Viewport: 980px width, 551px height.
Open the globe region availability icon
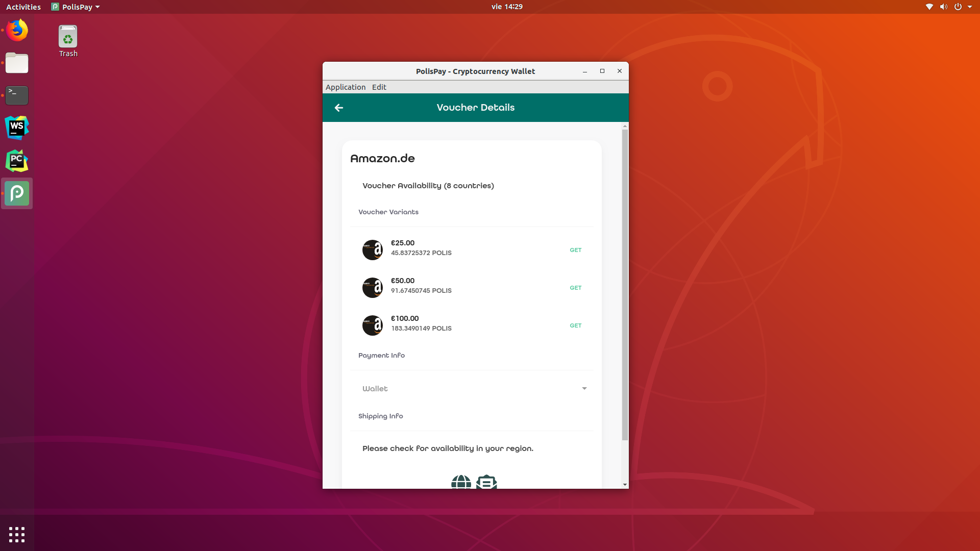(461, 483)
